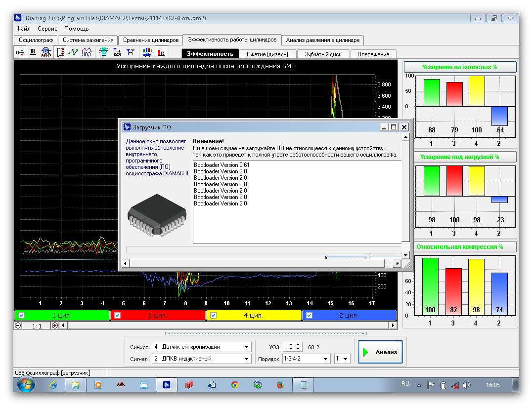Click the UOZ ignition angle graph icon
The image size is (532, 405).
tap(86, 52)
